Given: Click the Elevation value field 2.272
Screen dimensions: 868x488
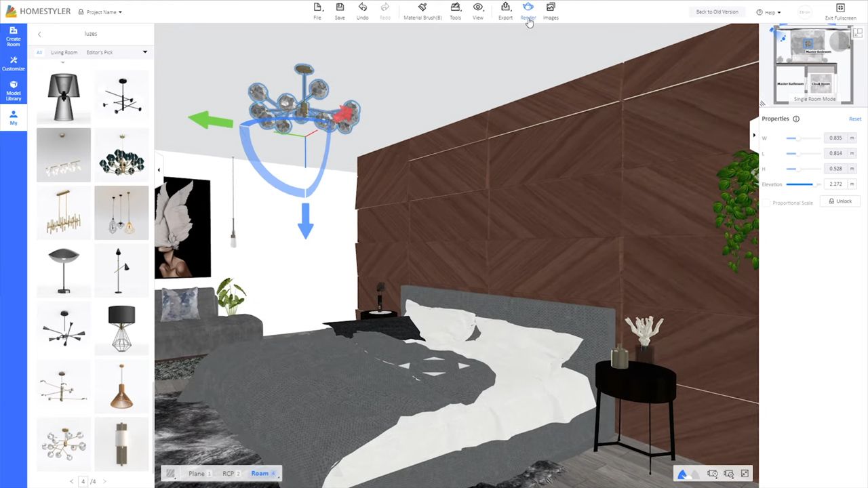Looking at the screenshot, I should pyautogui.click(x=836, y=184).
